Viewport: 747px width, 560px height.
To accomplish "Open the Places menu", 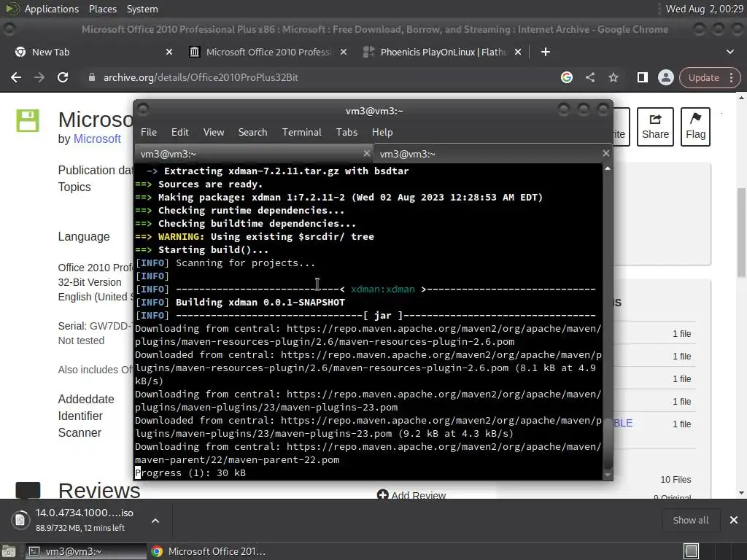I will (x=102, y=9).
